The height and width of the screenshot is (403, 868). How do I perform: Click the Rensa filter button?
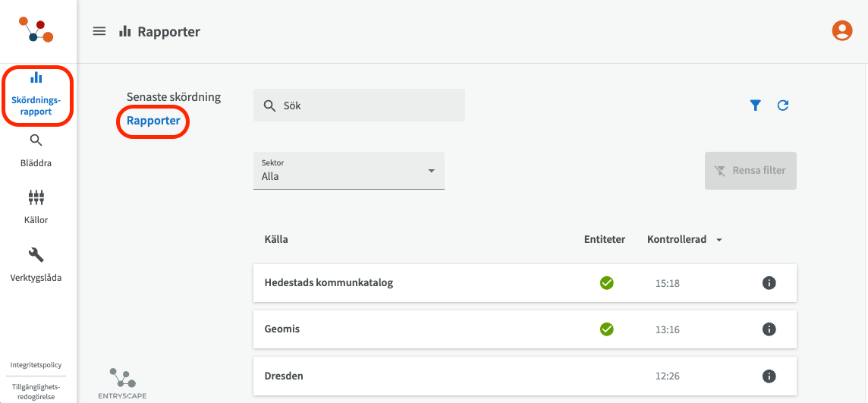(x=750, y=171)
